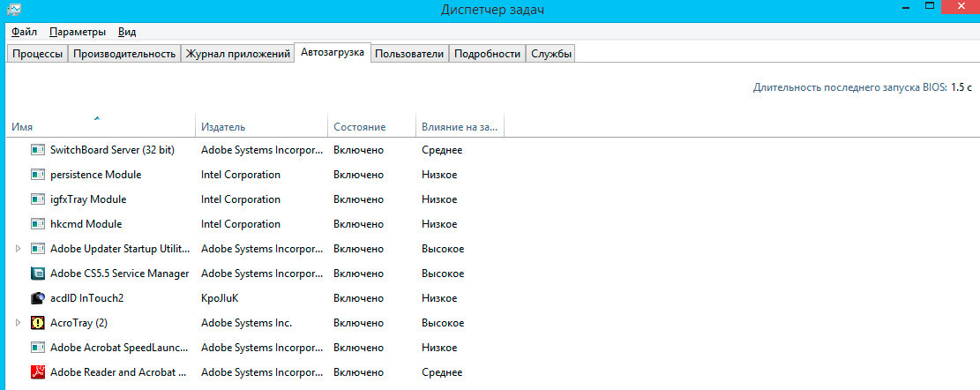The height and width of the screenshot is (390, 980).
Task: Switch to the Процессы tab
Action: tap(37, 54)
